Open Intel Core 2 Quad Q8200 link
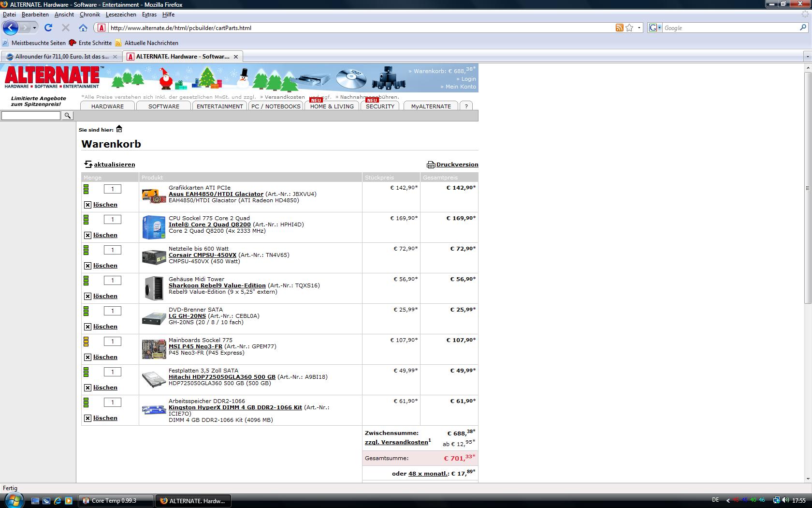Screen dimensions: 812x508 coord(210,224)
